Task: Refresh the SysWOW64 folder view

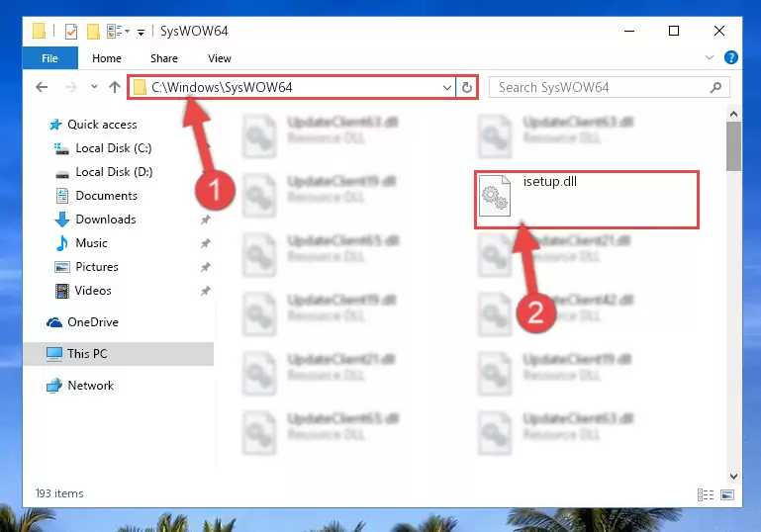Action: tap(467, 87)
